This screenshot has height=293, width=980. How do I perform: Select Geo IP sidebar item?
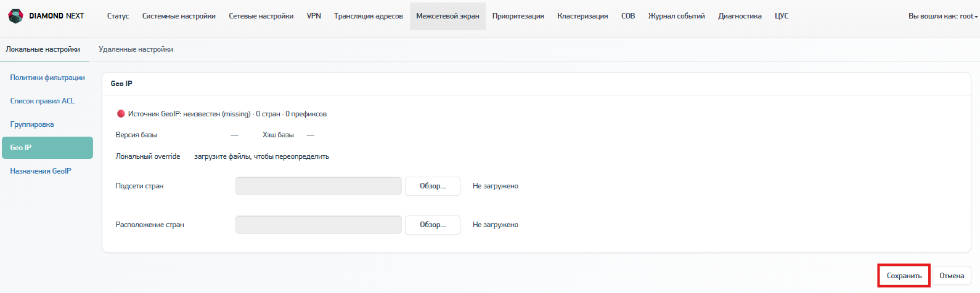pos(47,148)
